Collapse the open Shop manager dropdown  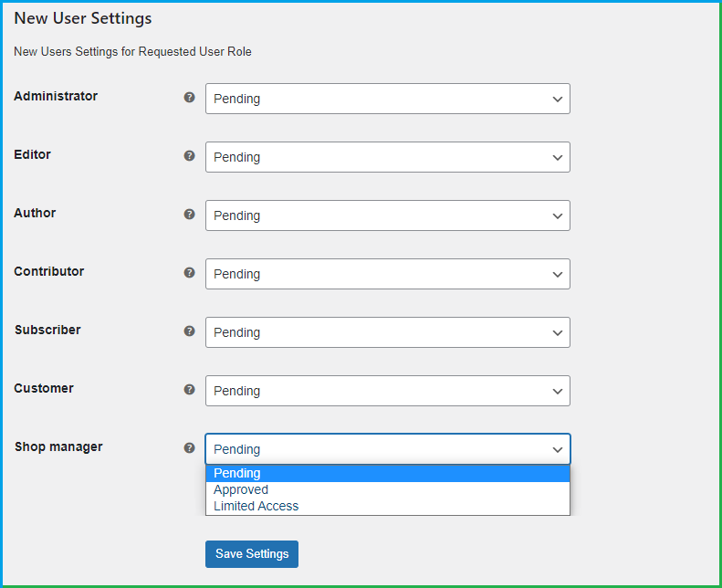point(387,449)
